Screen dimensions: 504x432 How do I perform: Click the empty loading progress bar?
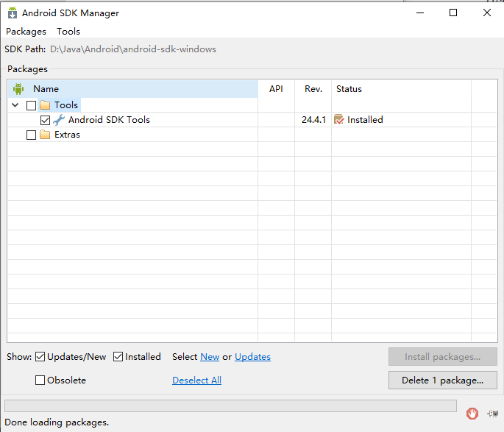pos(230,406)
